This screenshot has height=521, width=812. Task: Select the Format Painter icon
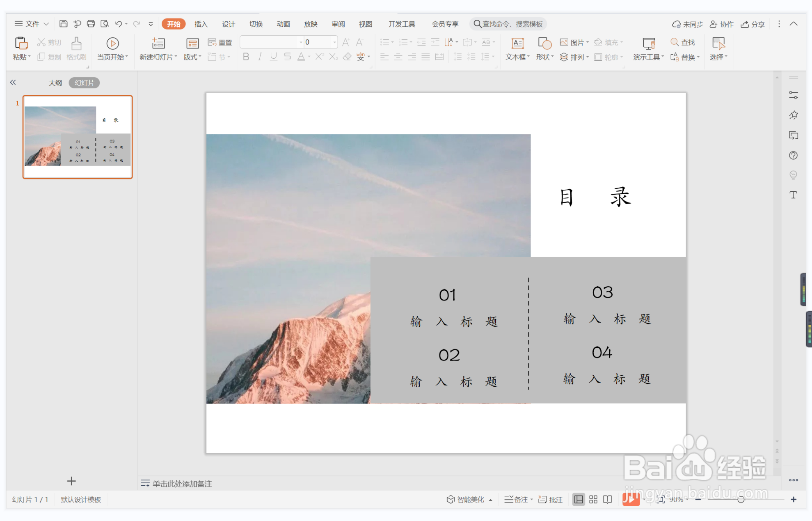(x=76, y=44)
